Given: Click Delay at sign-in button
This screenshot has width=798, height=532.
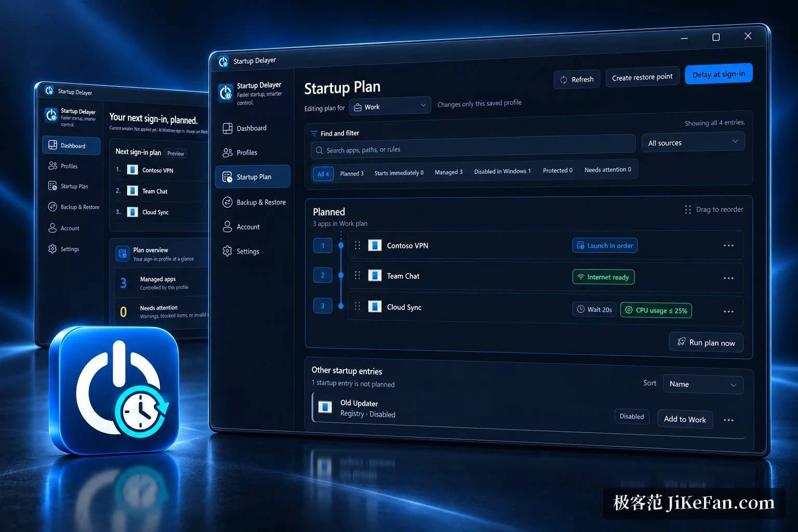Looking at the screenshot, I should pos(719,74).
